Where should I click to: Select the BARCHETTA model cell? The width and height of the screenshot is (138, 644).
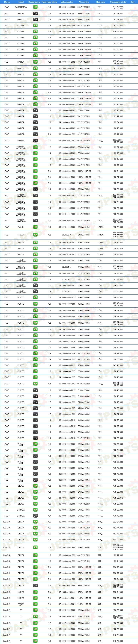point(21,7)
